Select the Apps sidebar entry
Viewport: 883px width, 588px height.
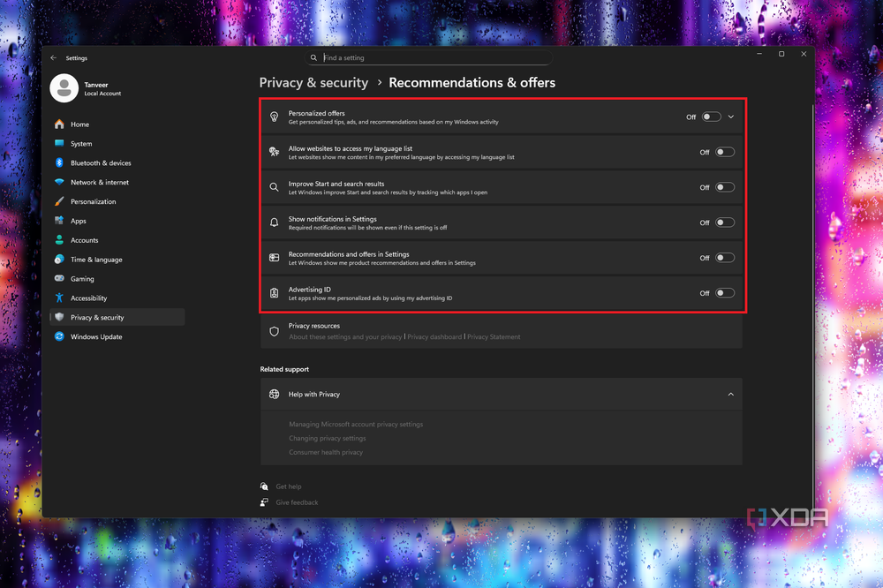click(x=117, y=221)
